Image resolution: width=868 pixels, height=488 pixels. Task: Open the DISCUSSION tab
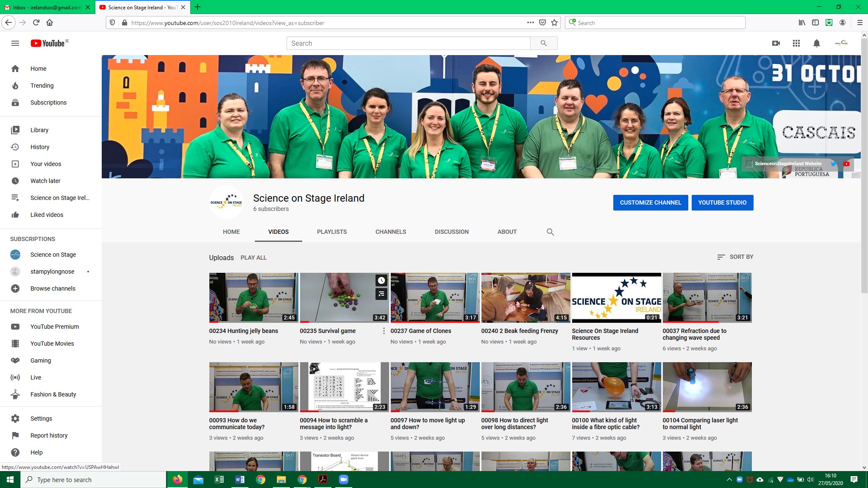(x=452, y=232)
